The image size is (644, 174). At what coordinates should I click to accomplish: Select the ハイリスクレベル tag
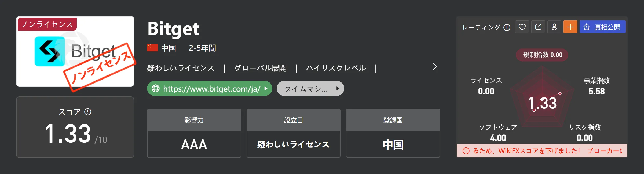[336, 68]
